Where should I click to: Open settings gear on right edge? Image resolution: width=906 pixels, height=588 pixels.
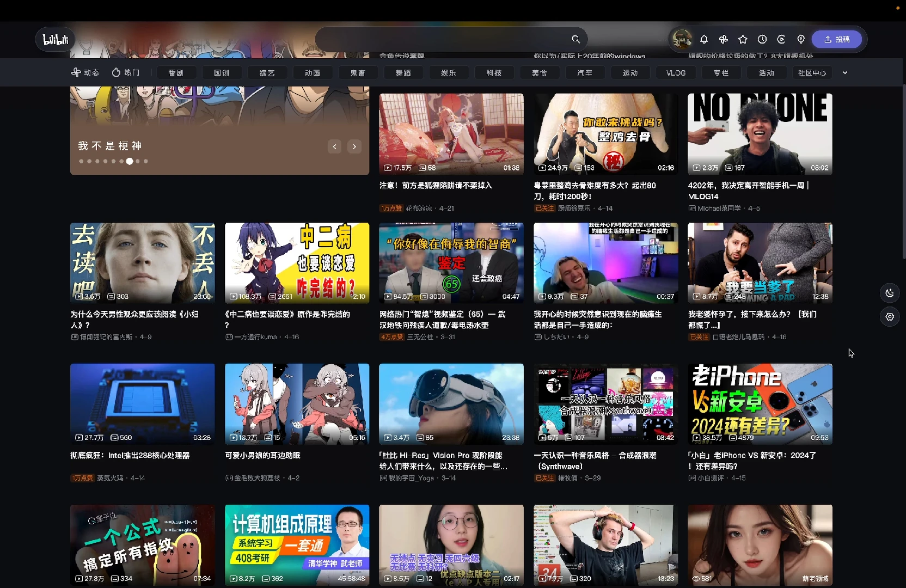click(890, 317)
